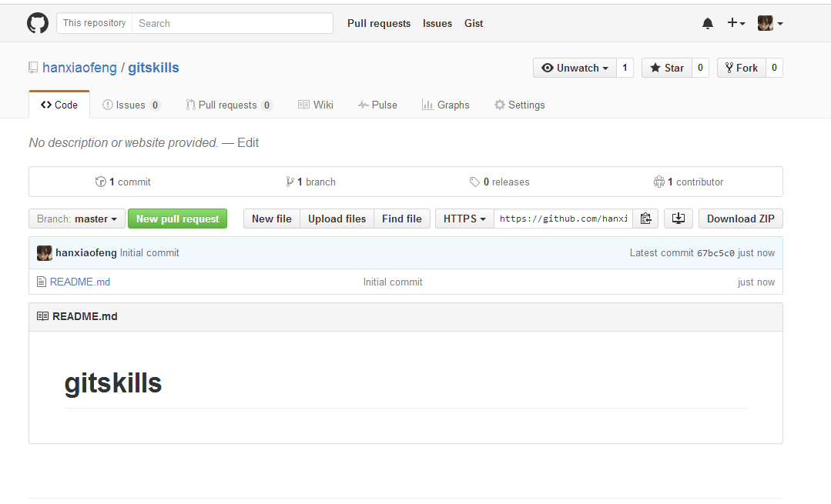Click Download ZIP

click(740, 219)
